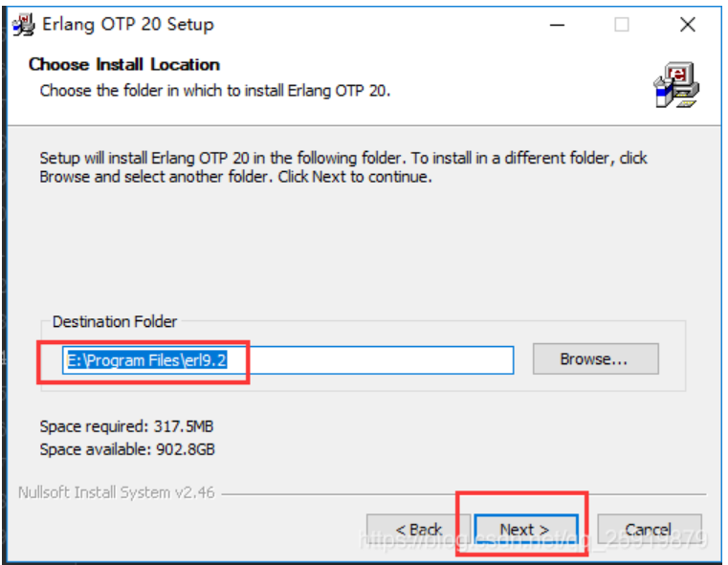Minimize the Erlang OTP 20 Setup window
728x565 pixels.
pyautogui.click(x=555, y=25)
